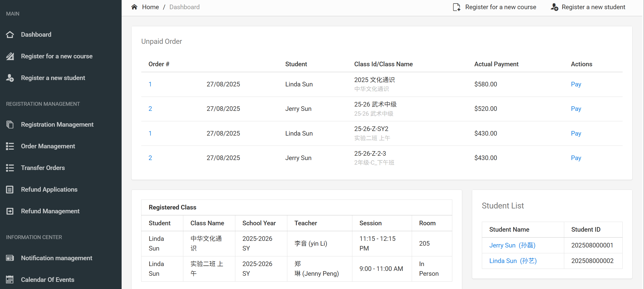Screen dimensions: 644x289
Task: Click the Refund Management arrow icon
Action: point(10,211)
